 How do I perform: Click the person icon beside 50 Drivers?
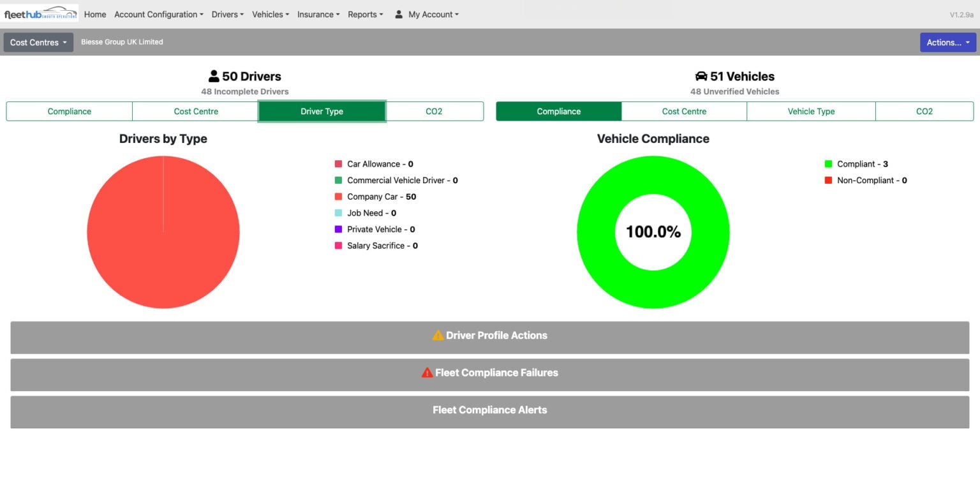[212, 75]
